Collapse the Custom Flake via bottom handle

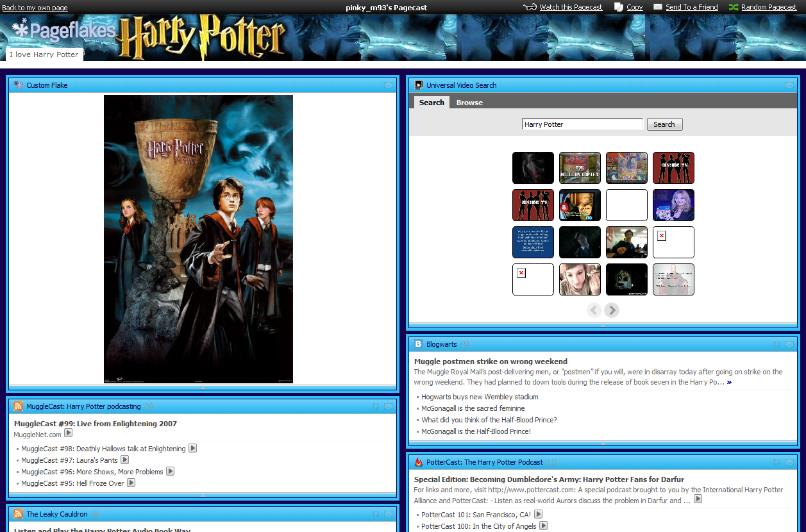[203, 388]
